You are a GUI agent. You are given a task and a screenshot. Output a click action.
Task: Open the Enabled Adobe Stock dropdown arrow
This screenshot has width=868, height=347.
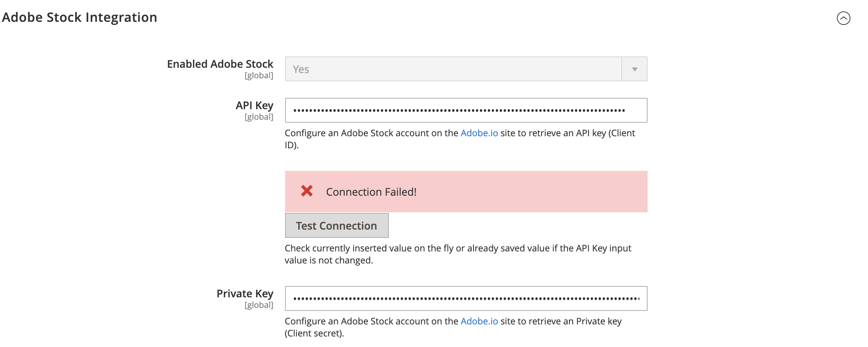click(x=634, y=69)
